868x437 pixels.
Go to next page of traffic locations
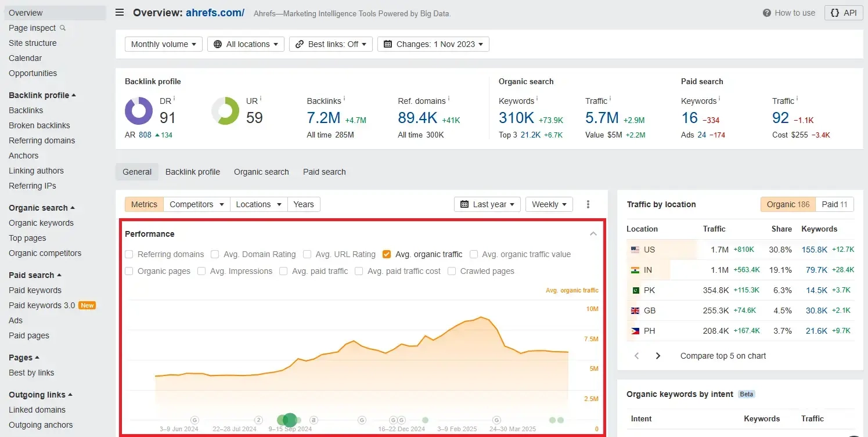tap(658, 356)
